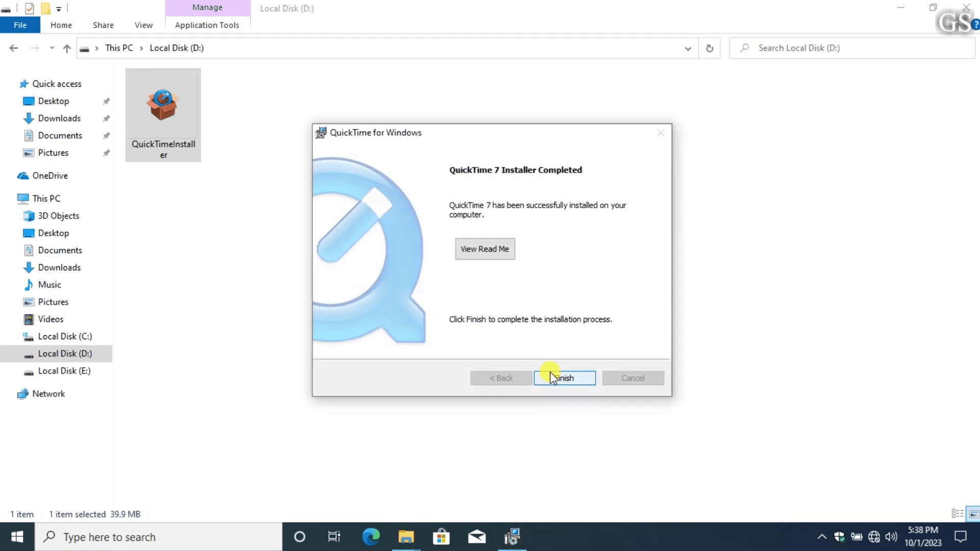
Task: Click quick access toolbar properties icon
Action: pos(30,8)
